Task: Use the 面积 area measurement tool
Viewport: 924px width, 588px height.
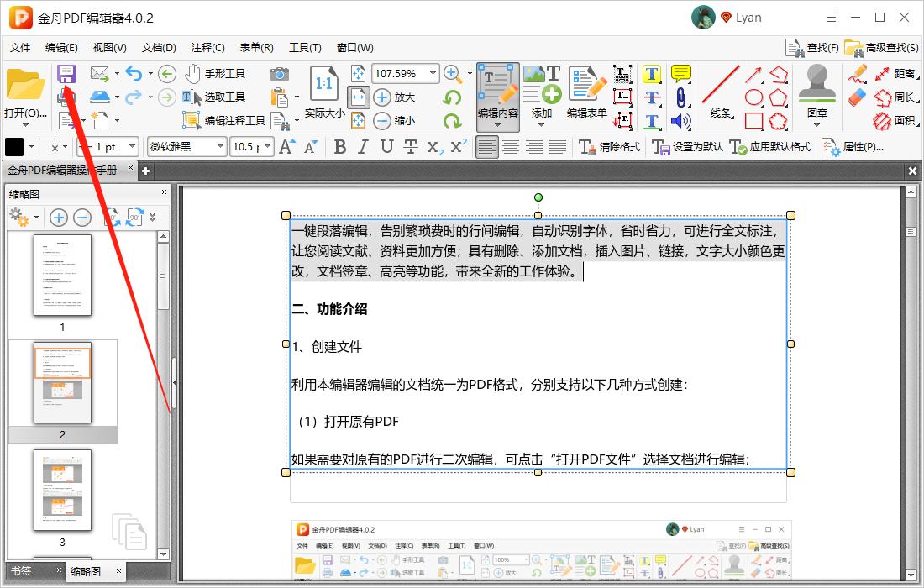Action: pos(897,122)
